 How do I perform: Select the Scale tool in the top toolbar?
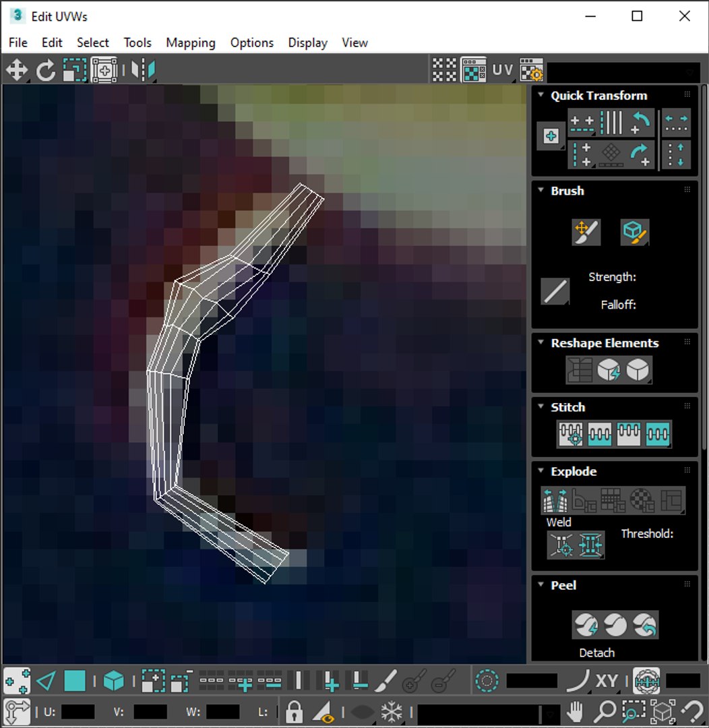pos(75,70)
